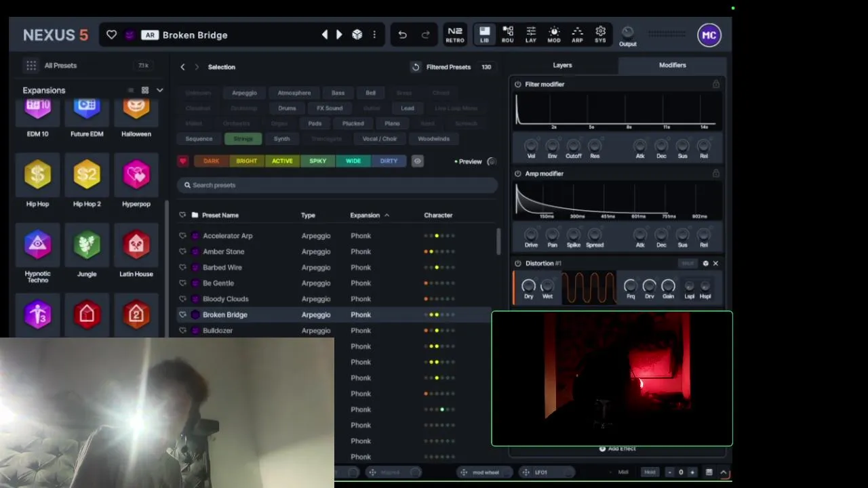The image size is (868, 488).
Task: Toggle the Preview audition switch
Action: pos(492,161)
